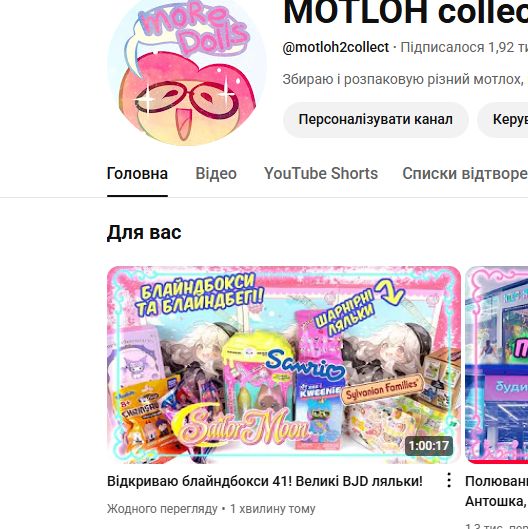Open the second video thumbnail with storefront
The width and height of the screenshot is (528, 529).
tap(497, 365)
